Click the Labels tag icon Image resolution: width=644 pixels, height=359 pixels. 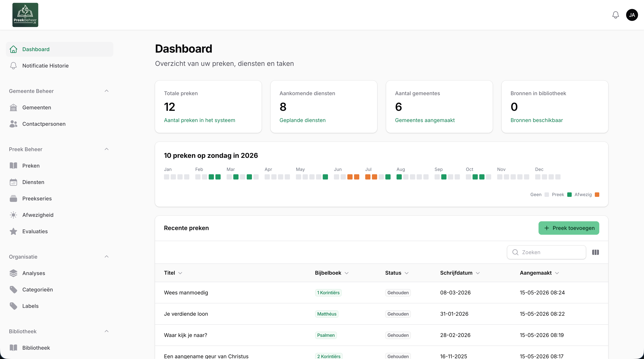[13, 306]
